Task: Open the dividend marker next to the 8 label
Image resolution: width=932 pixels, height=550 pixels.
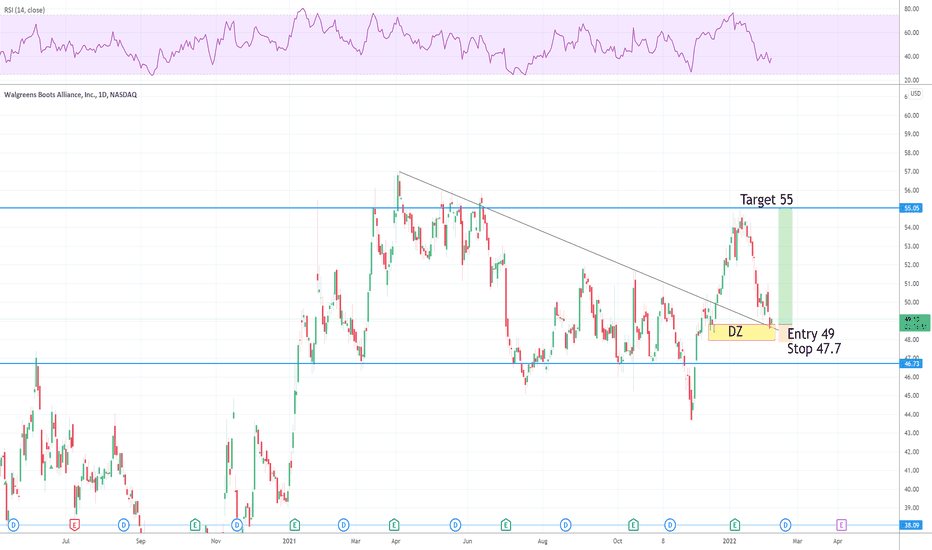Action: (670, 525)
